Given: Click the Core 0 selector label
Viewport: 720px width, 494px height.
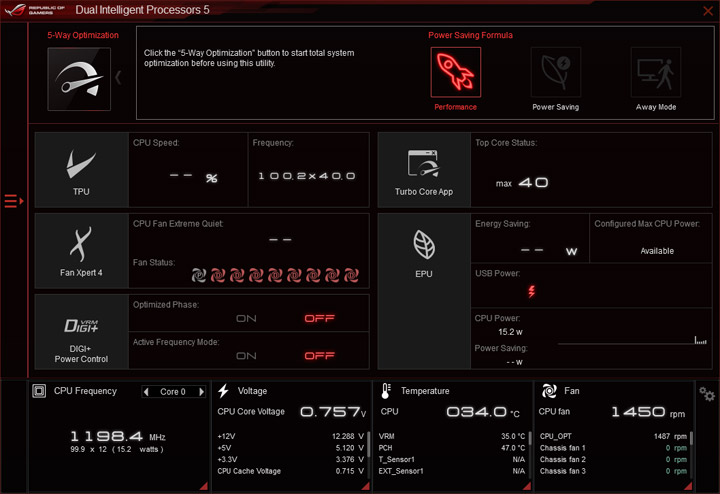Looking at the screenshot, I should tap(173, 392).
